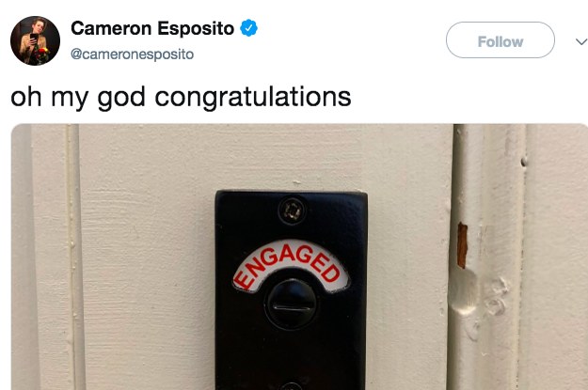Open the @cameronesposito handle link
The width and height of the screenshot is (588, 390).
(x=132, y=55)
